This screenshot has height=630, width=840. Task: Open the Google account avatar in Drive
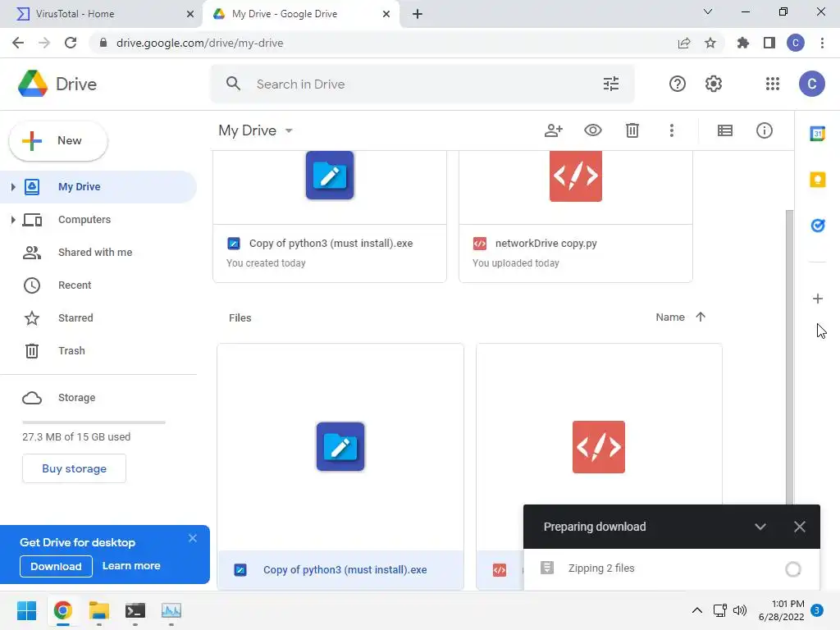(811, 84)
